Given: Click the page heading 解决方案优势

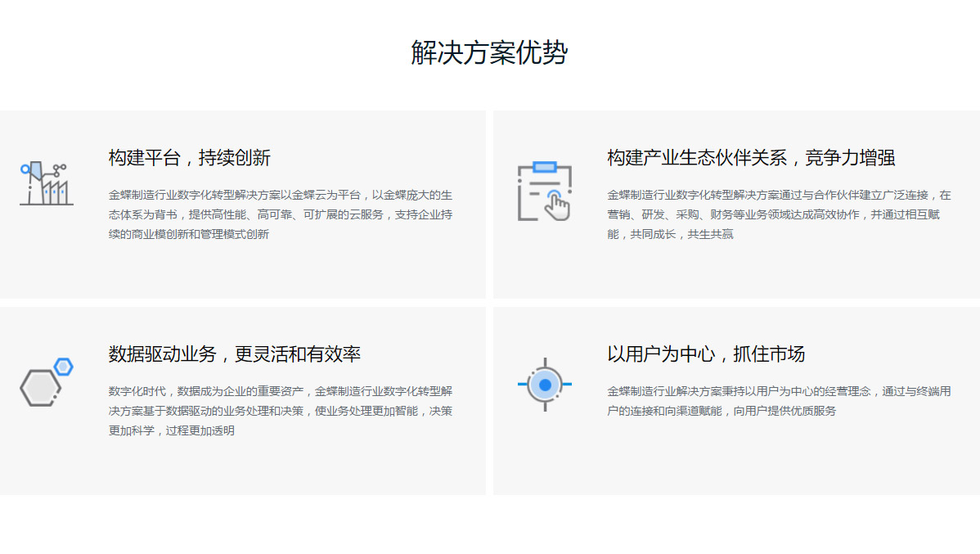Looking at the screenshot, I should 489,52.
